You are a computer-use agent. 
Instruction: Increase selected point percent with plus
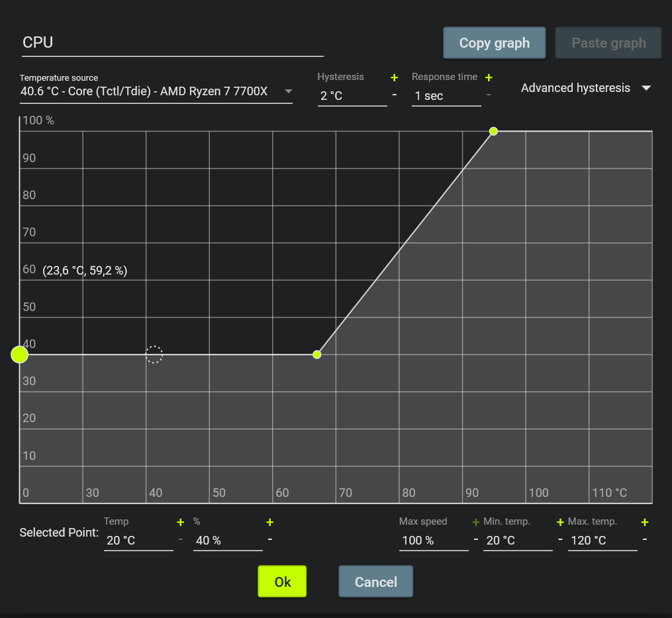click(x=270, y=522)
